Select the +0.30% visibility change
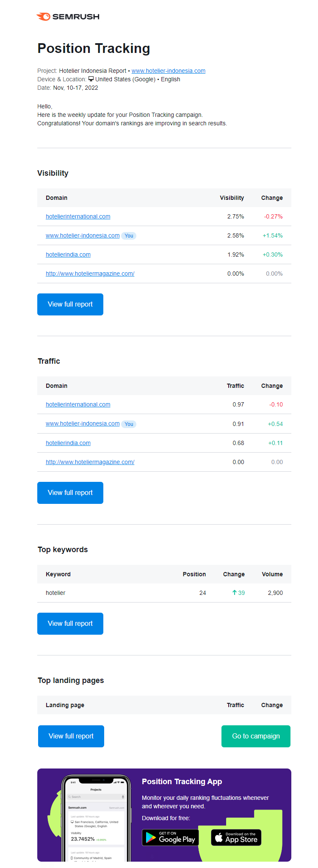318x868 pixels. [x=273, y=254]
